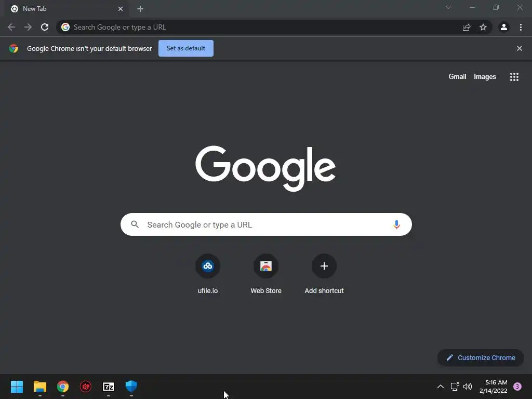Screen dimensions: 532x399
Task: Open File Explorer from the taskbar
Action: 39,387
